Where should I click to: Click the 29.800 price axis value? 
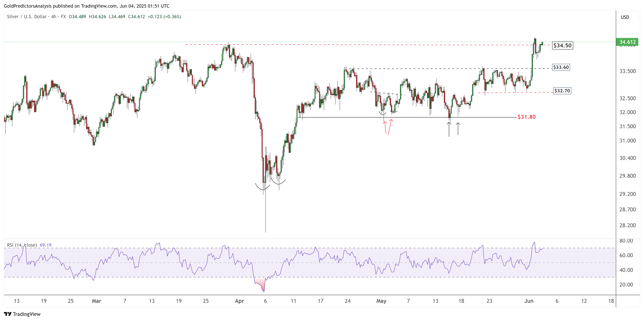(x=628, y=176)
